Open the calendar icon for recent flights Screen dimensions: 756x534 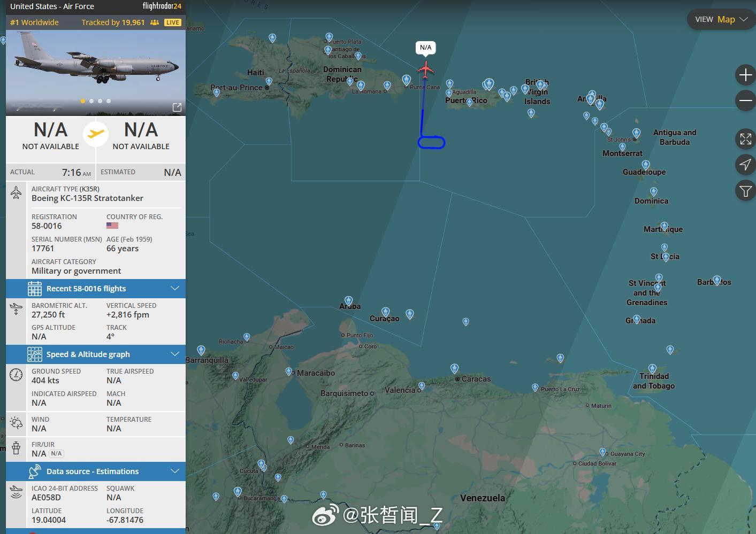(35, 289)
